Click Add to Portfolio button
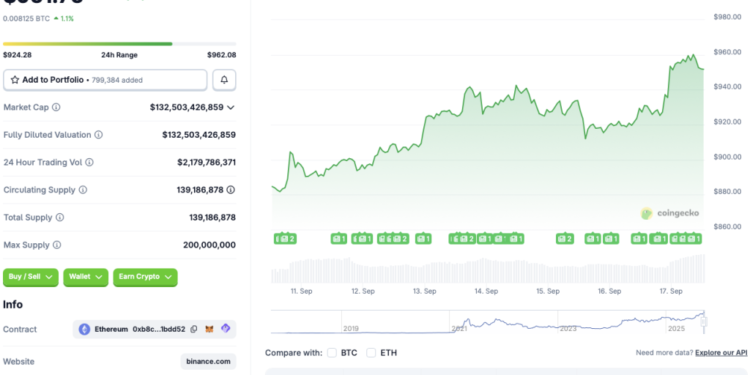The image size is (750, 375). click(105, 80)
